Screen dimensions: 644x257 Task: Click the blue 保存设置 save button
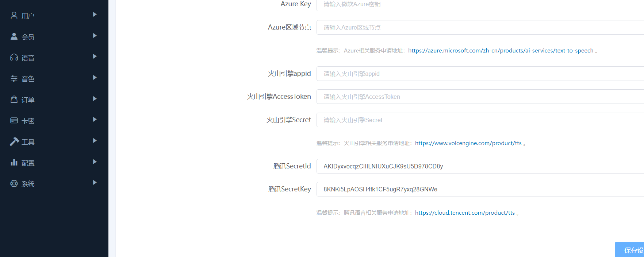630,250
